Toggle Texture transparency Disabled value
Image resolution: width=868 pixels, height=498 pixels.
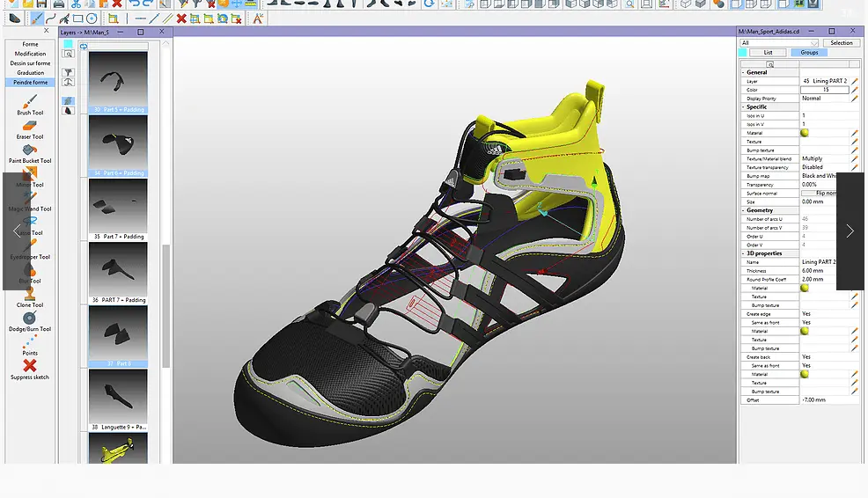click(x=813, y=167)
